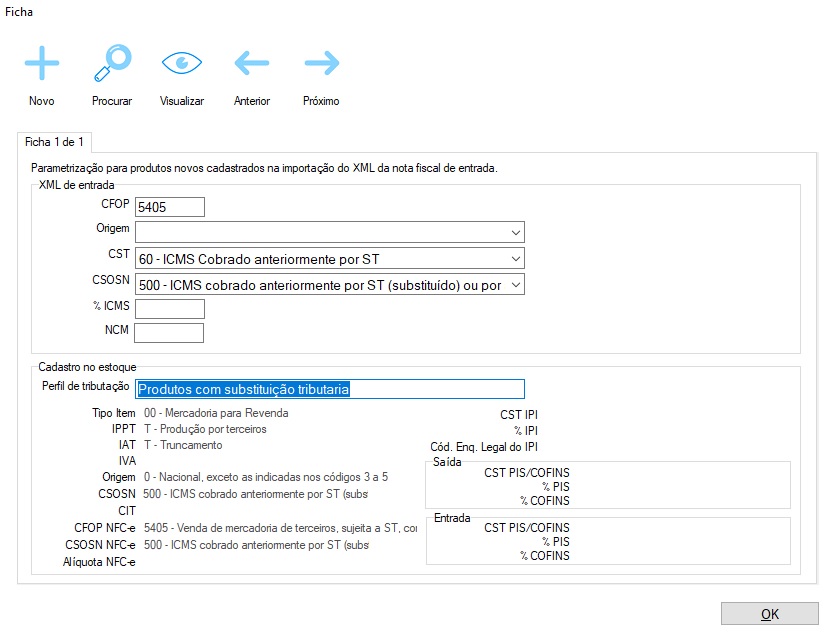Go to next record with Próximo arrow
The image size is (833, 636).
(x=321, y=64)
